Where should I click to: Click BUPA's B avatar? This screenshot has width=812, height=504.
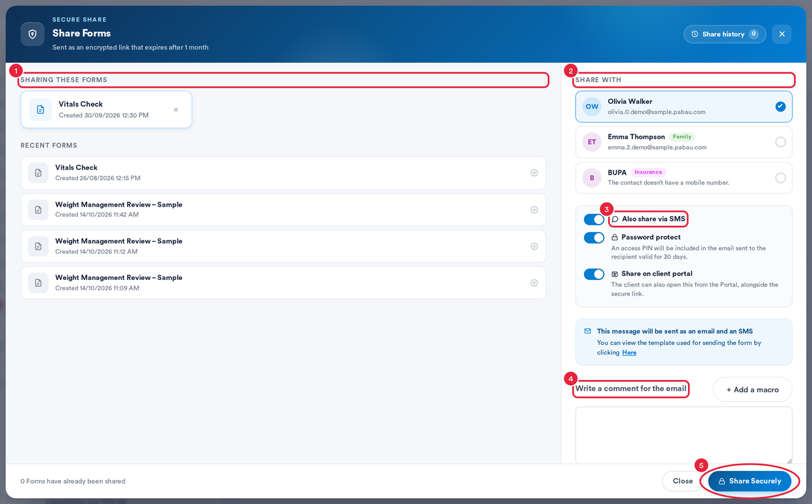click(x=592, y=178)
